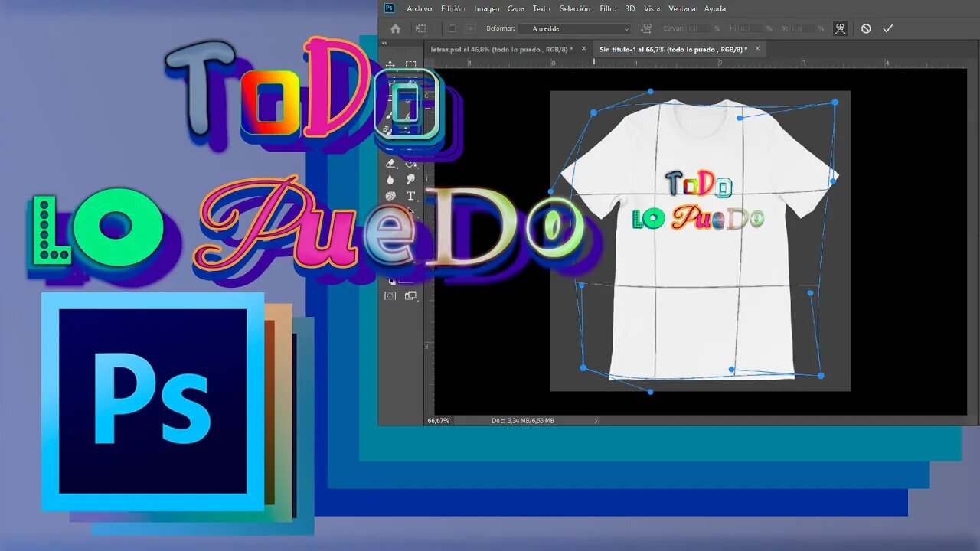980x551 pixels.
Task: Select the Blur drop tool
Action: pyautogui.click(x=390, y=180)
